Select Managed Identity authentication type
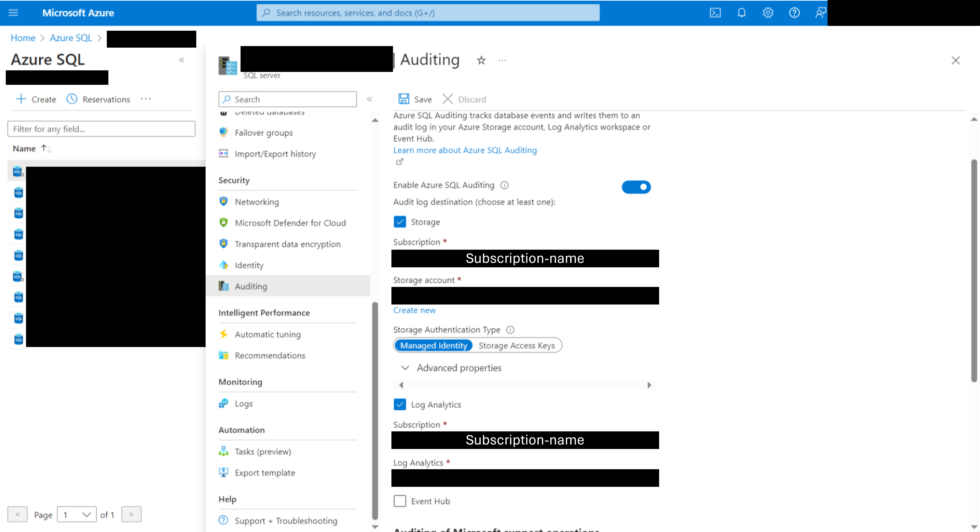Image resolution: width=980 pixels, height=532 pixels. [x=433, y=345]
